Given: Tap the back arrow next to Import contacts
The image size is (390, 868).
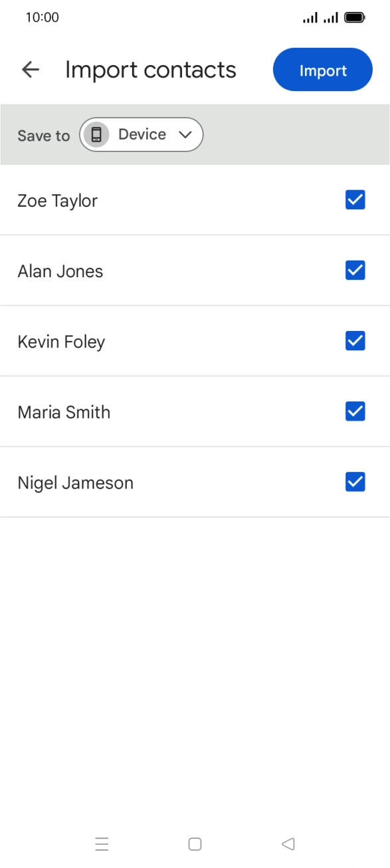Looking at the screenshot, I should [x=31, y=69].
